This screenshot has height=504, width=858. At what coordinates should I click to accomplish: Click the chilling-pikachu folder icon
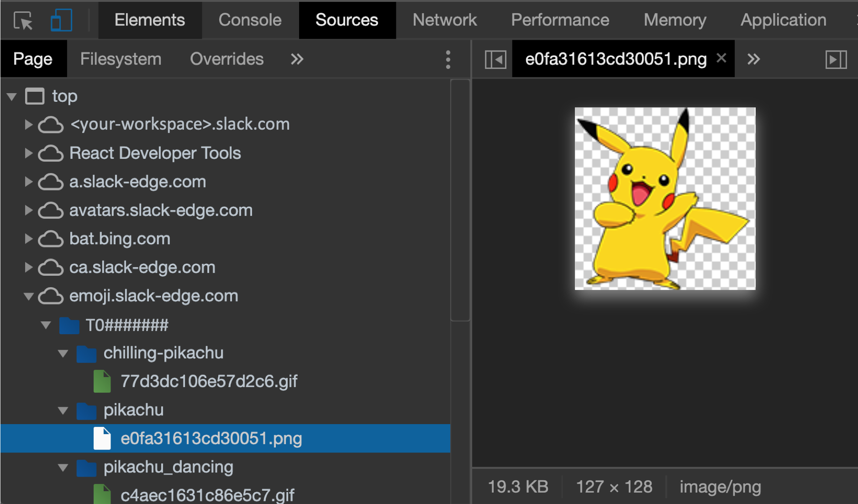(86, 354)
